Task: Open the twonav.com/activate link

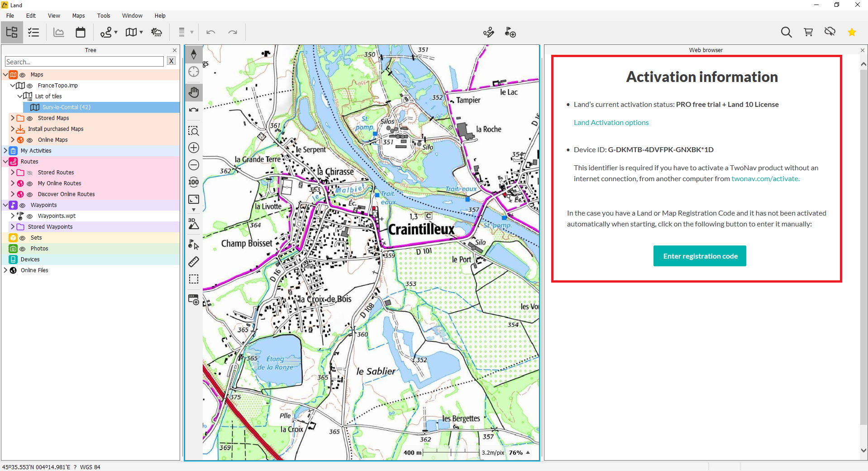Action: 765,178
